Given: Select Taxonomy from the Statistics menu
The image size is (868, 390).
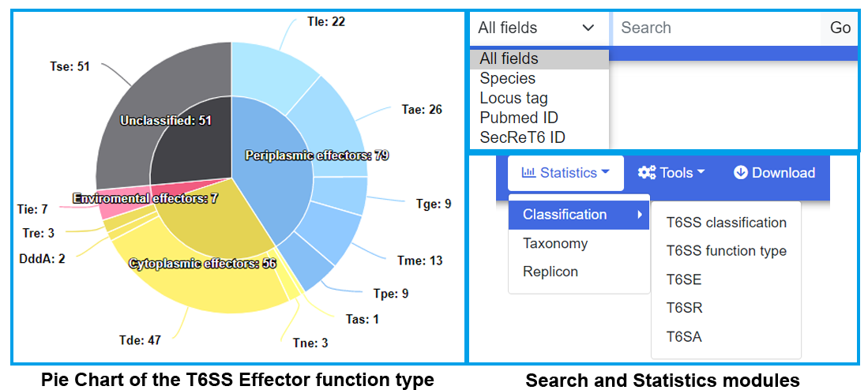Looking at the screenshot, I should (555, 243).
